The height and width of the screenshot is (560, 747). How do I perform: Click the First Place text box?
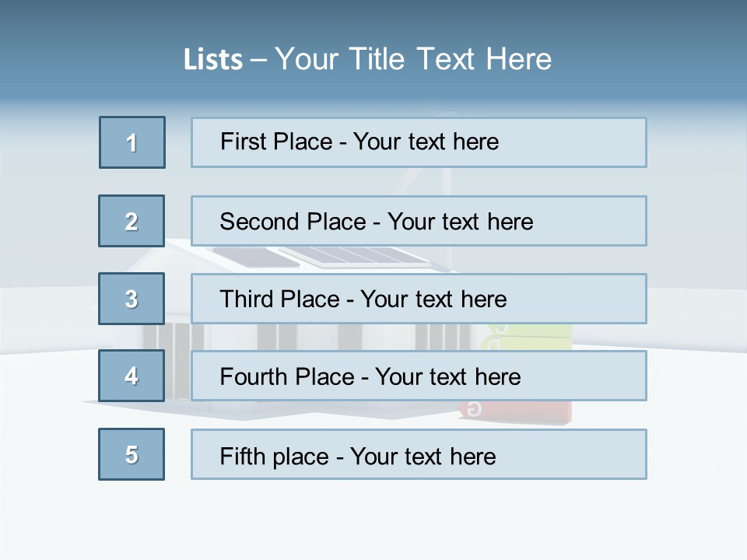(x=419, y=142)
